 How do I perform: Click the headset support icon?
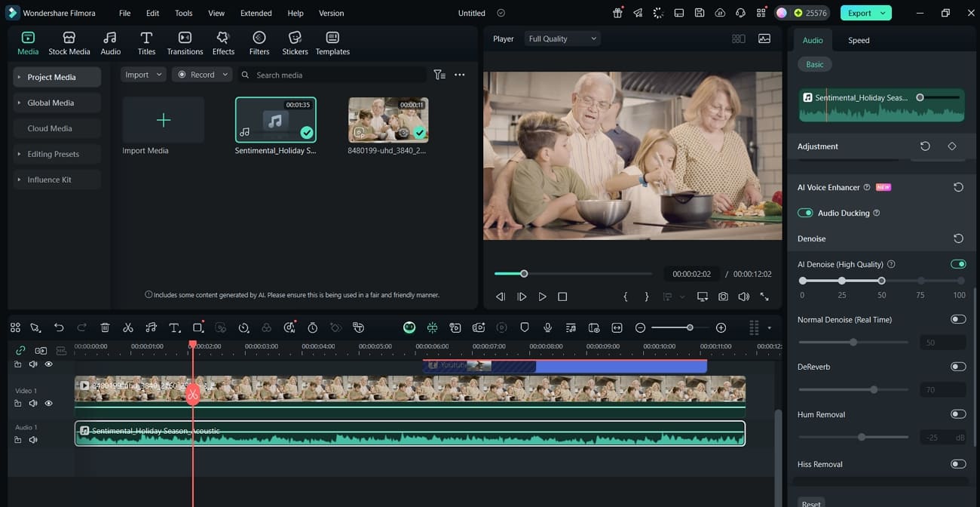pos(740,13)
